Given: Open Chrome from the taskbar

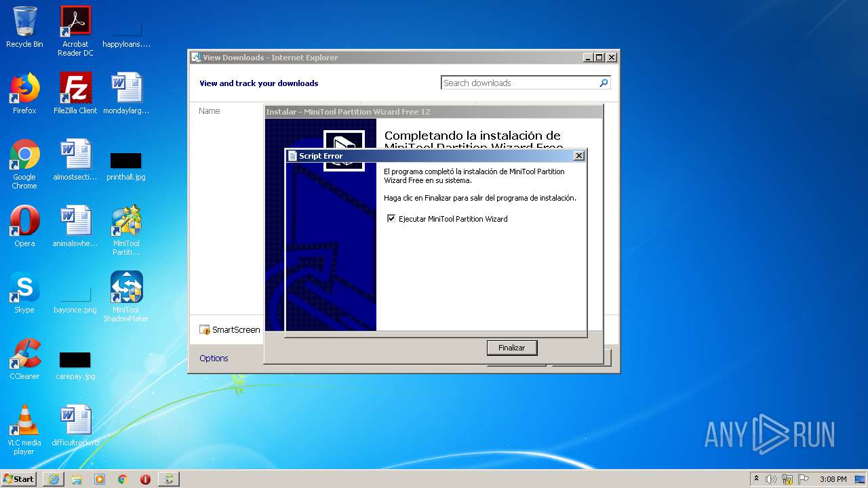Looking at the screenshot, I should click(123, 479).
